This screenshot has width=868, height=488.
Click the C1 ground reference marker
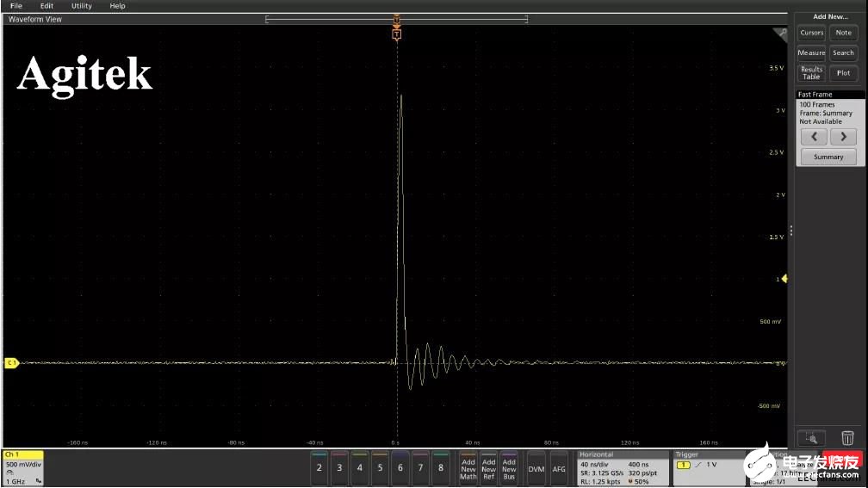click(x=11, y=363)
